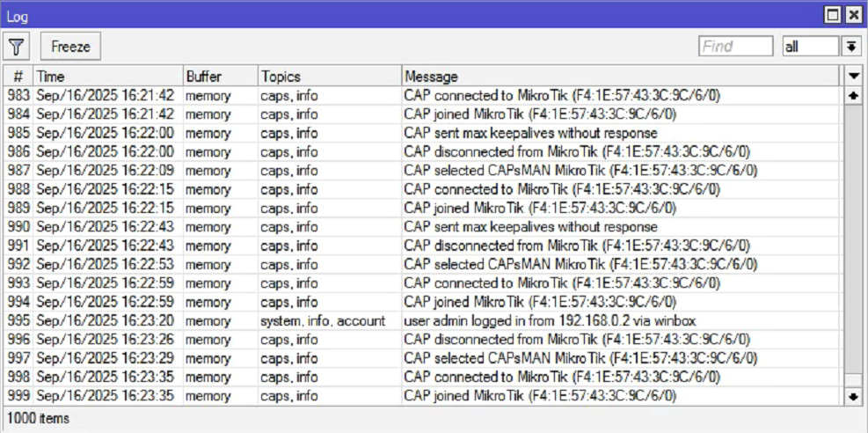This screenshot has height=433, width=868.
Task: Select log row number 988
Action: pos(422,189)
